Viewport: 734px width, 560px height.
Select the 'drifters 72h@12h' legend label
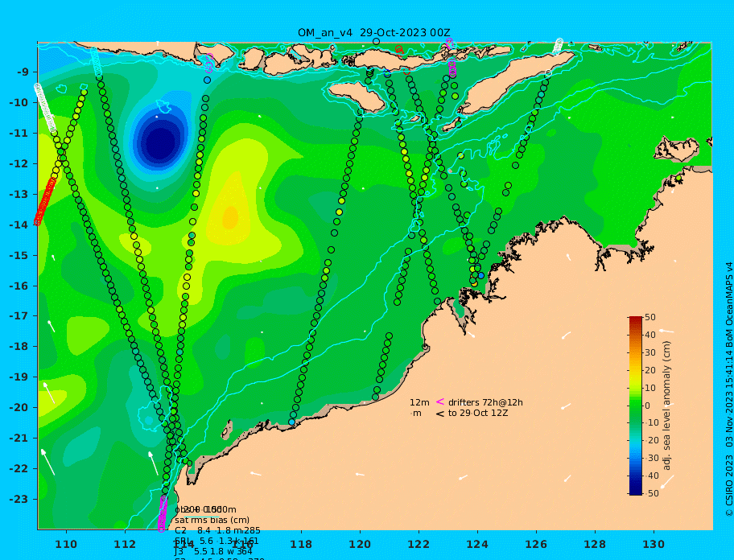485,402
